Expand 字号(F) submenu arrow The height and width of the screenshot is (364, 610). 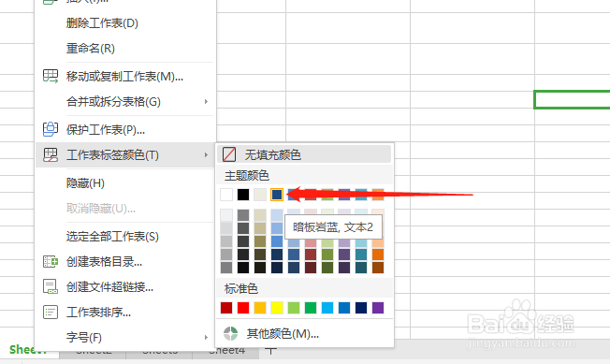coord(206,337)
